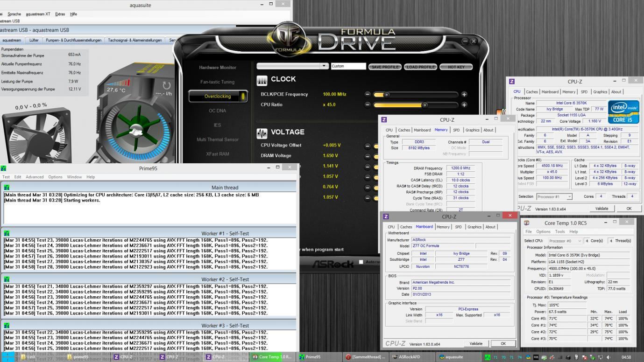
Task: Click Core Temp title bar icon
Action: point(527,223)
